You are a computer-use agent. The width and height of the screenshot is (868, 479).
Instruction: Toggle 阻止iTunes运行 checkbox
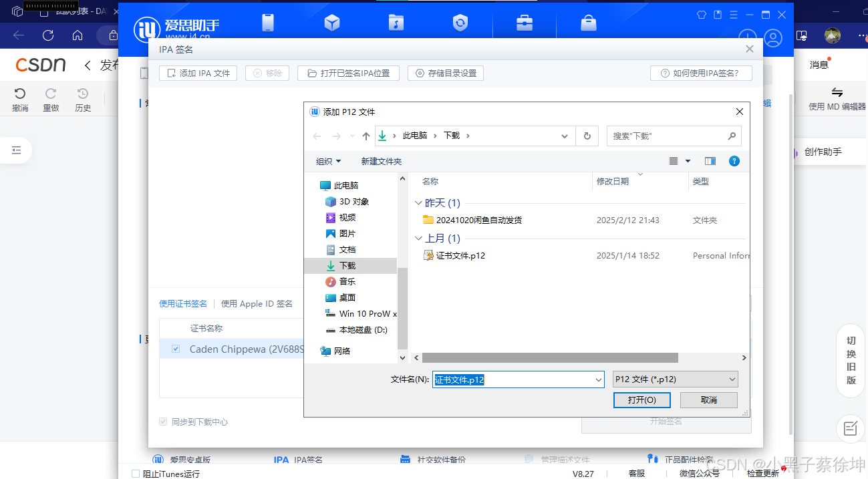tap(136, 474)
